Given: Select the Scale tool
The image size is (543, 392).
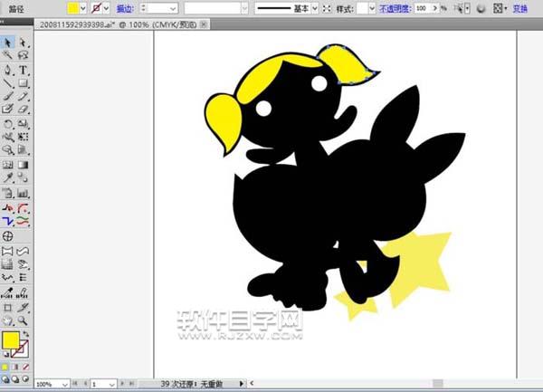Looking at the screenshot, I should pos(23,124).
